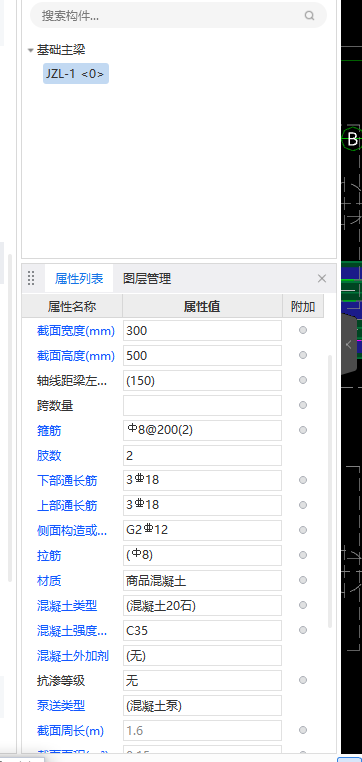Open 泵送类型 value (混凝土泵)

[x=202, y=706]
